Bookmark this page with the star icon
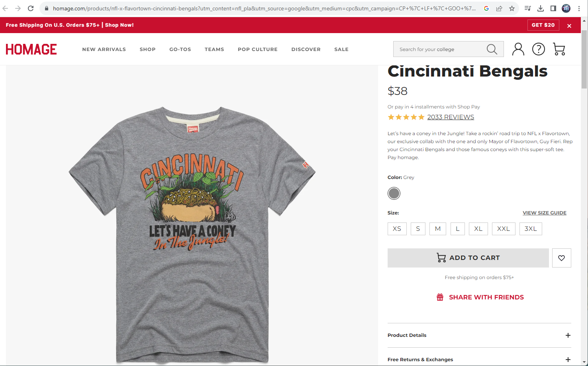 [512, 8]
